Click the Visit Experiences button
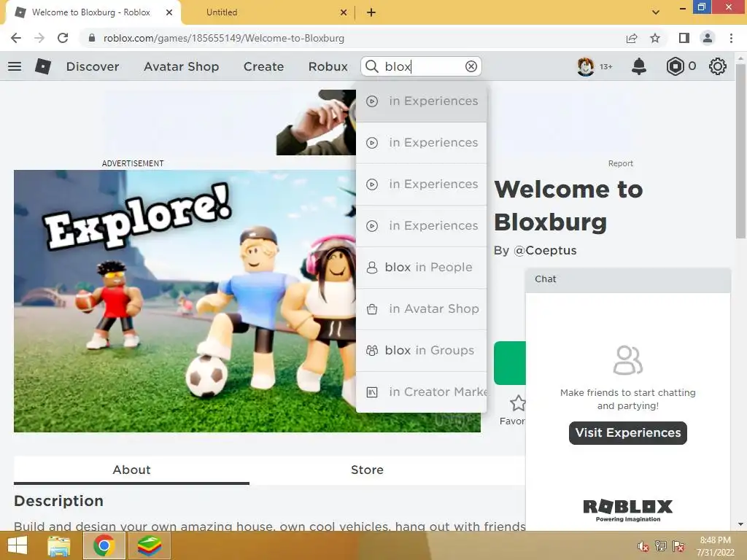The width and height of the screenshot is (747, 560). pos(628,433)
